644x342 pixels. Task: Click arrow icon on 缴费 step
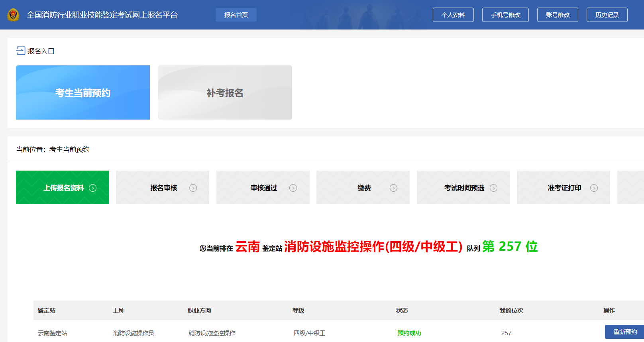(393, 188)
